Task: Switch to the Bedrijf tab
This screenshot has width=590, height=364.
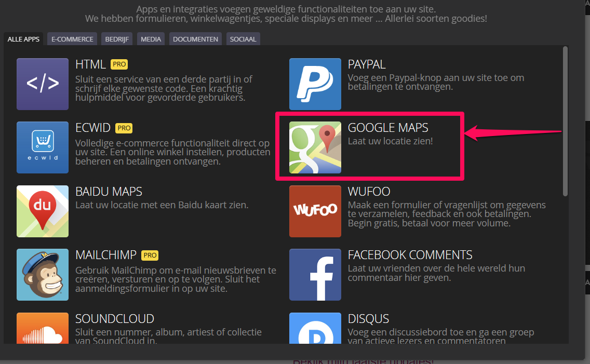Action: tap(117, 39)
